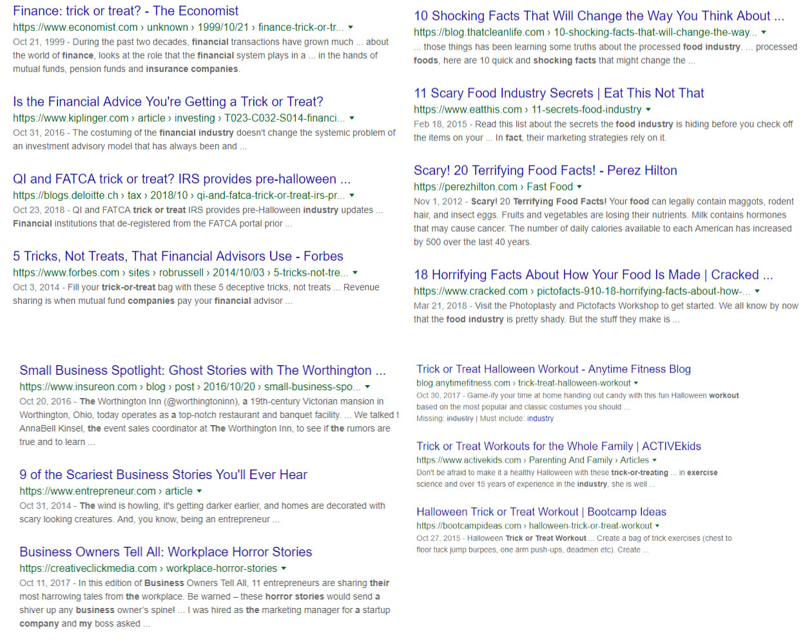This screenshot has height=644, width=812.
Task: Click the creativeclickmedia.com green URL text
Action: point(148,569)
